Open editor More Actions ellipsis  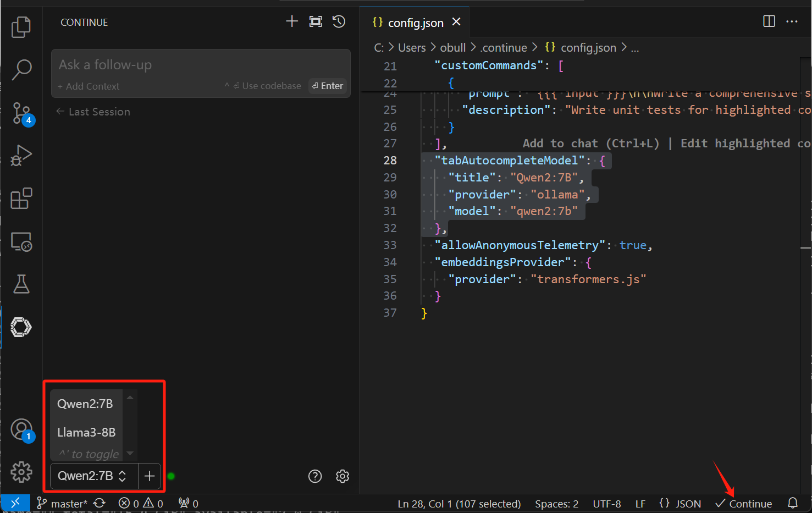[x=792, y=21]
